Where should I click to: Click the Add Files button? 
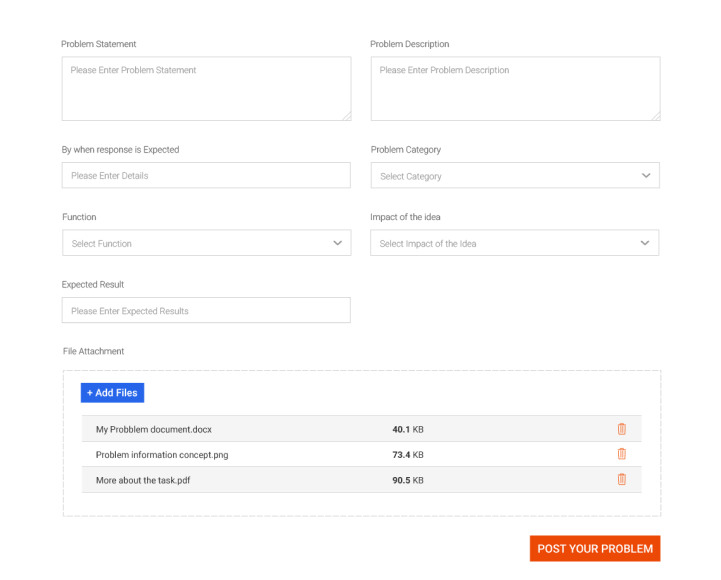[x=112, y=393]
